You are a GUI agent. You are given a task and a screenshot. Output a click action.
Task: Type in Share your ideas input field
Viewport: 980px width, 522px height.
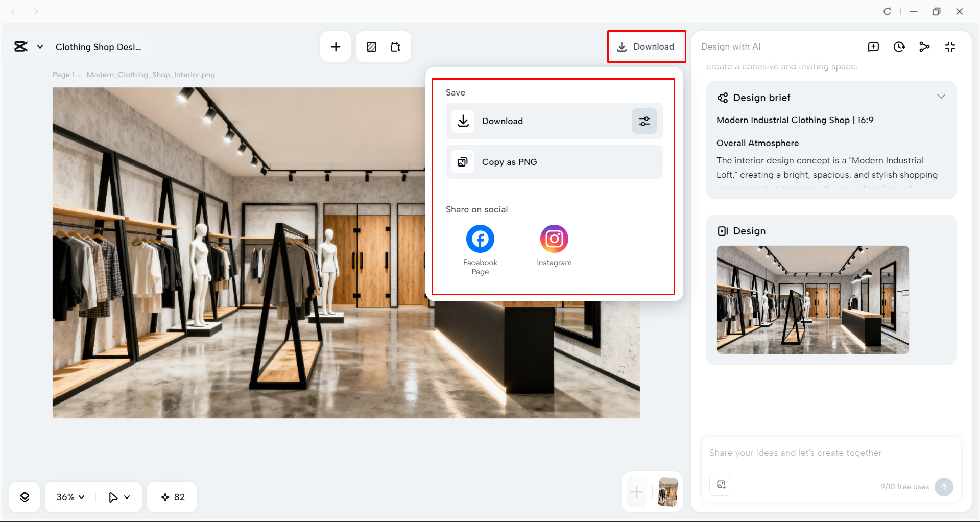coord(831,453)
